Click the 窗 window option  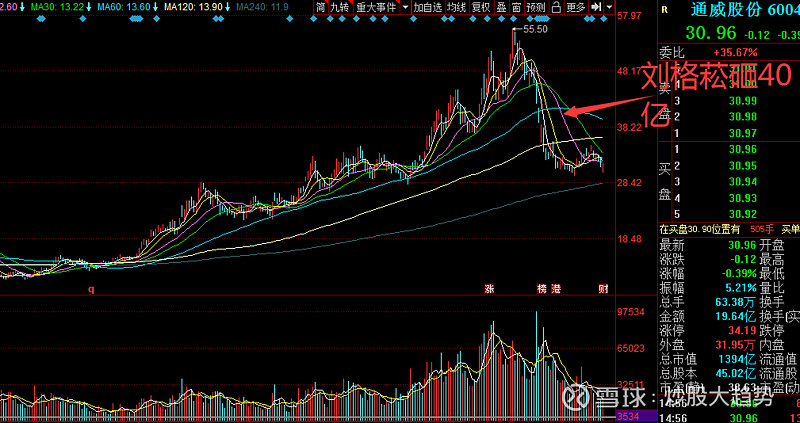click(x=517, y=7)
